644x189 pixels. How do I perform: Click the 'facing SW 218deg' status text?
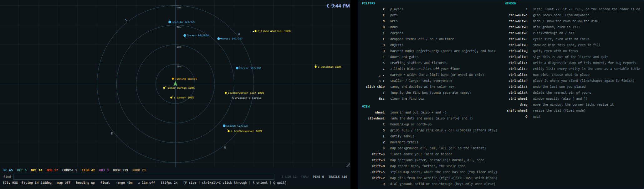coord(37,183)
